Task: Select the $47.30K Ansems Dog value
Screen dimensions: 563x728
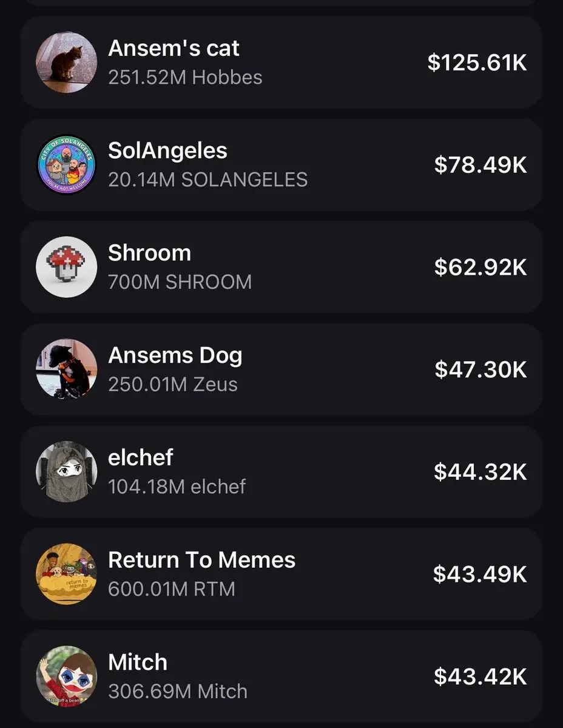Action: coord(480,369)
